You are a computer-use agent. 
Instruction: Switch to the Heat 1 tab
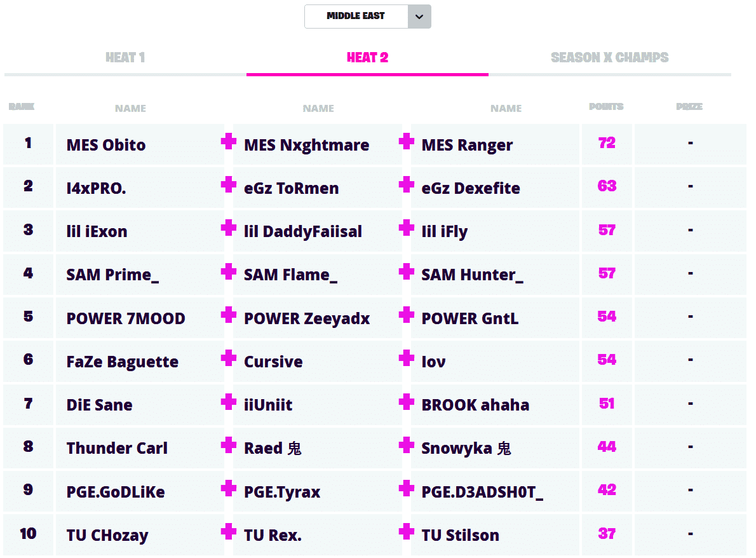pyautogui.click(x=125, y=58)
